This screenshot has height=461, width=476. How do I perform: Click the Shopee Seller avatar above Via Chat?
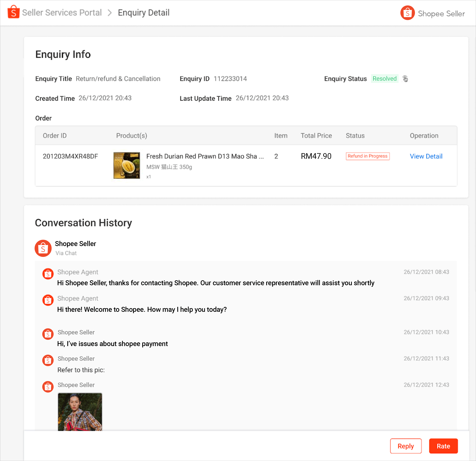click(x=43, y=248)
